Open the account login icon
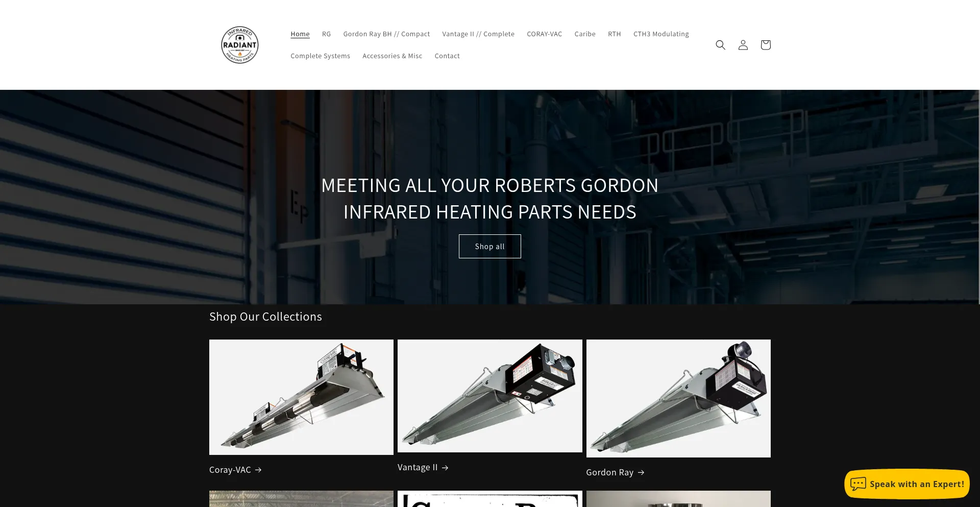Image resolution: width=980 pixels, height=507 pixels. pos(743,45)
